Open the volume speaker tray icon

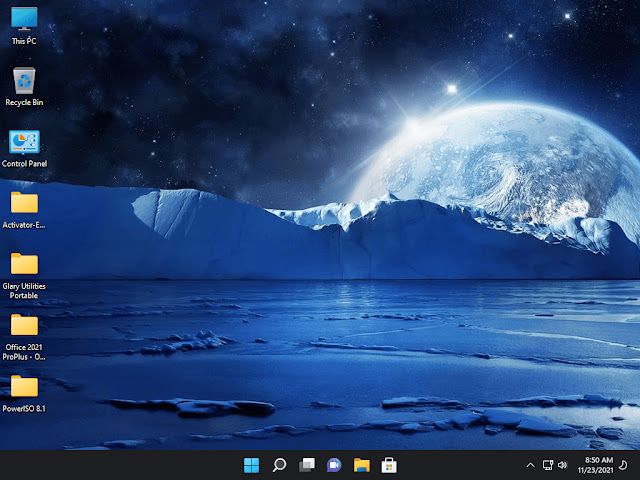562,465
